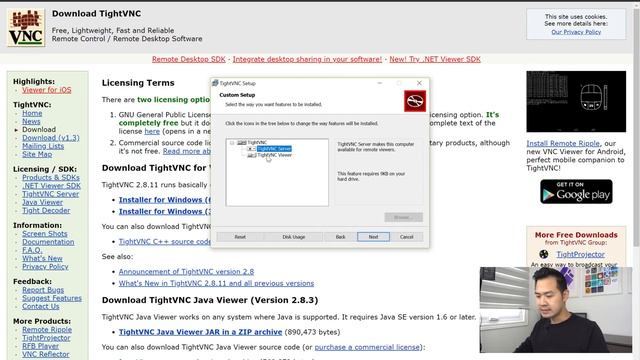Screen dimensions: 640x360
Task: Click Cancel in the setup dialog
Action: [x=407, y=237]
